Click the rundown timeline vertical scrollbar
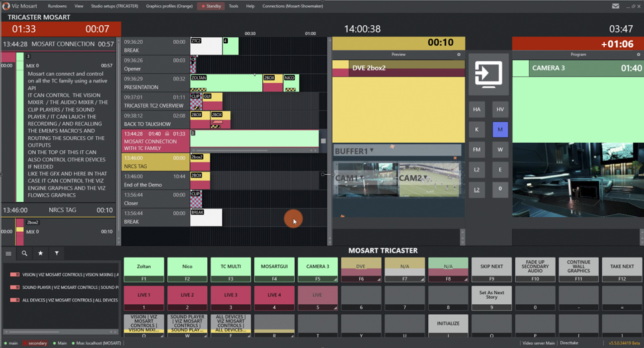 [x=329, y=141]
